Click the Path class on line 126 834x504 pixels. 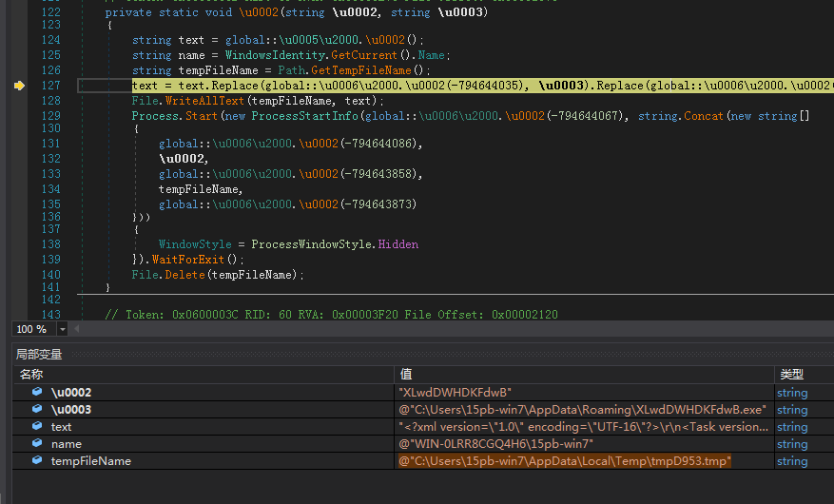point(291,70)
